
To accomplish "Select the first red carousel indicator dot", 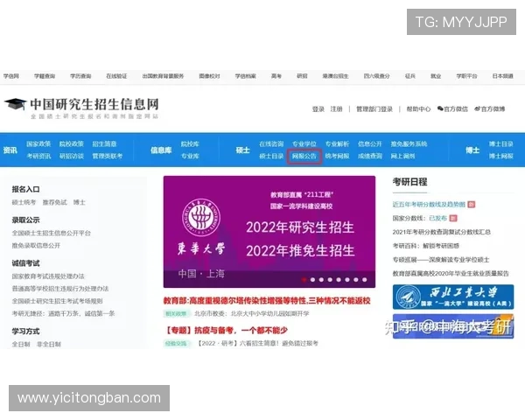I will click(304, 280).
